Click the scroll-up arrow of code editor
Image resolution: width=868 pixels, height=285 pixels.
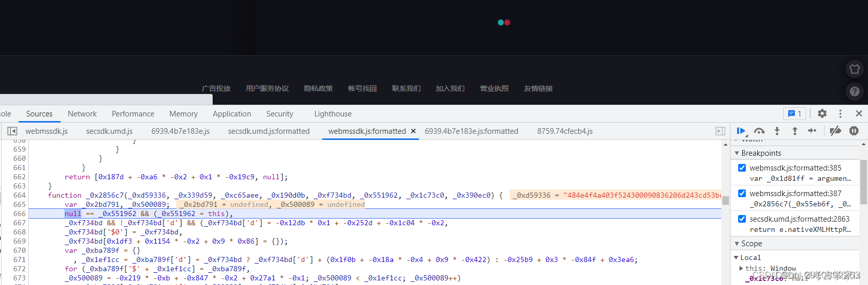coord(725,144)
